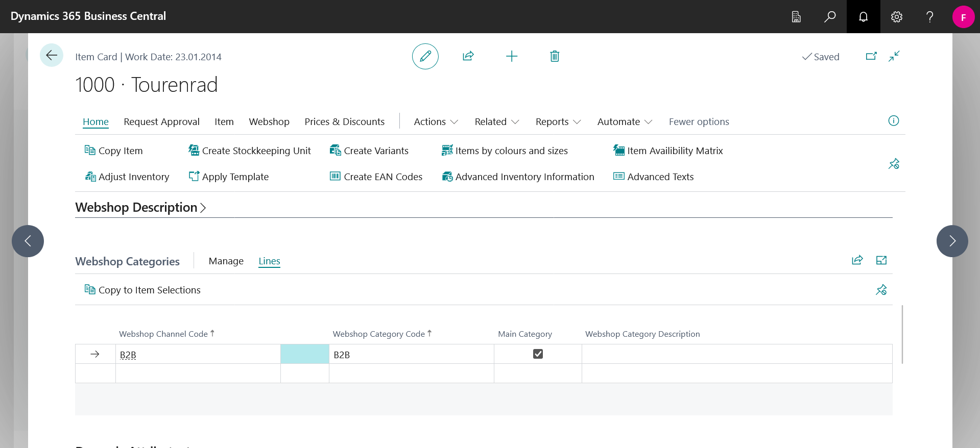Viewport: 980px width, 448px height.
Task: Click B2B Webshop Channel Code cell
Action: pyautogui.click(x=198, y=354)
